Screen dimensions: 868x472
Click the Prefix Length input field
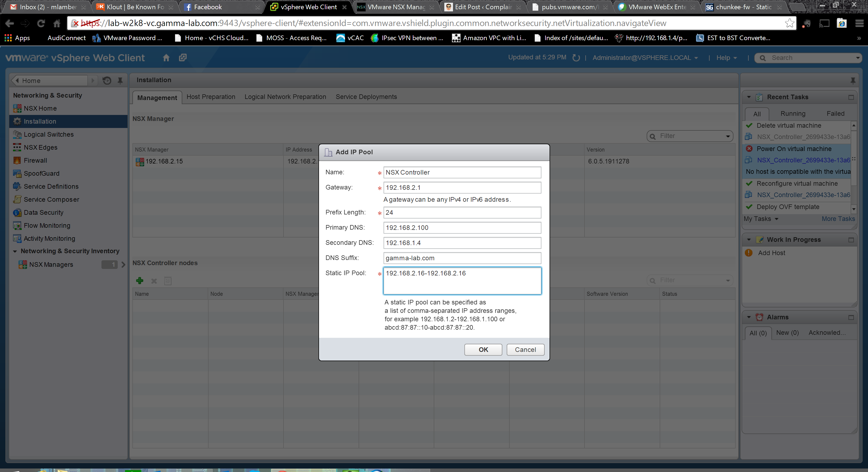pyautogui.click(x=462, y=213)
